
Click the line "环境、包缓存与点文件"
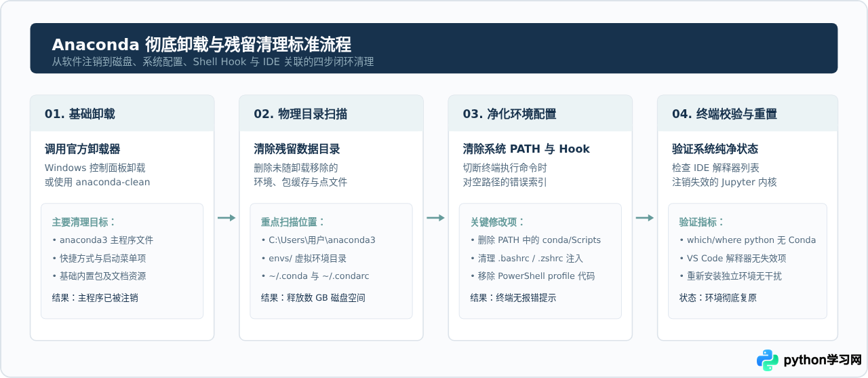[300, 182]
